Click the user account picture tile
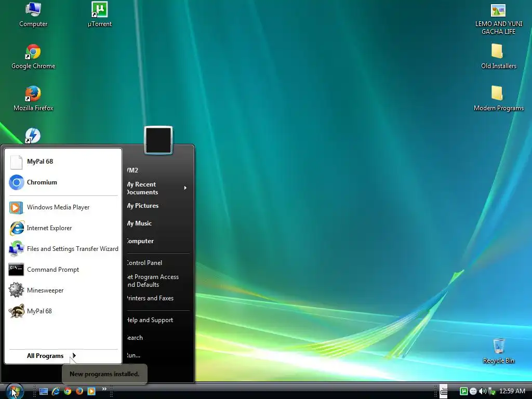This screenshot has height=399, width=532. point(158,140)
